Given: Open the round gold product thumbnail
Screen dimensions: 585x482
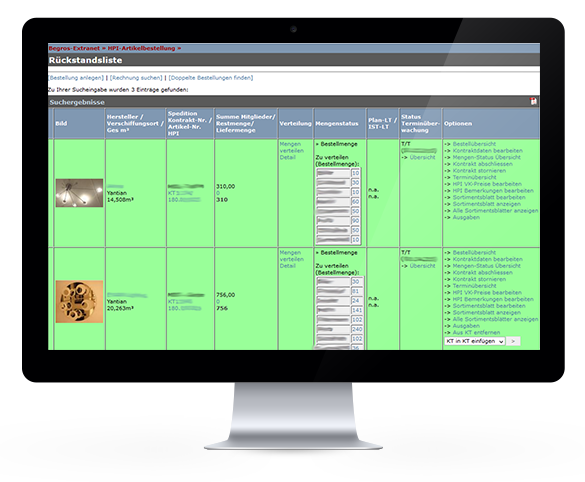Looking at the screenshot, I should 79,301.
